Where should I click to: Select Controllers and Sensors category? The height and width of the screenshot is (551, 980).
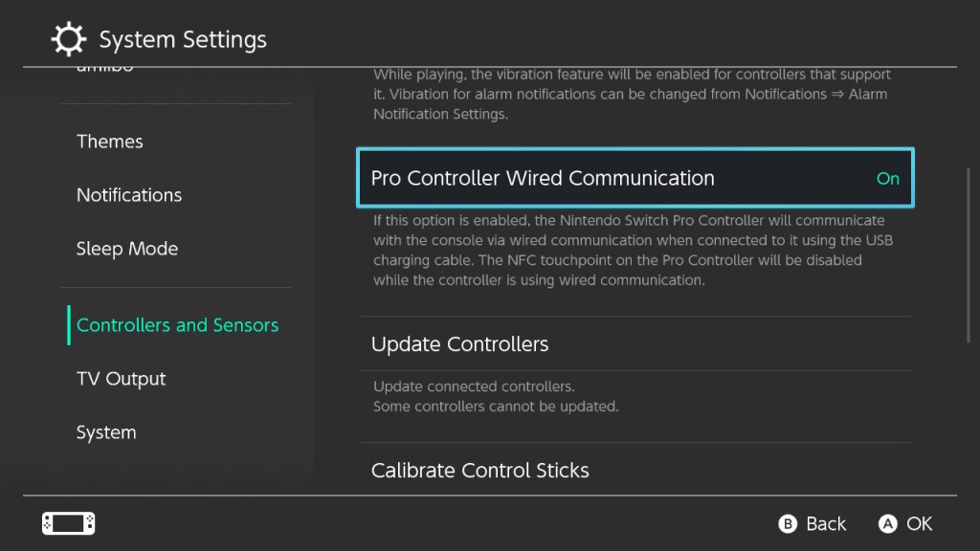click(x=177, y=325)
